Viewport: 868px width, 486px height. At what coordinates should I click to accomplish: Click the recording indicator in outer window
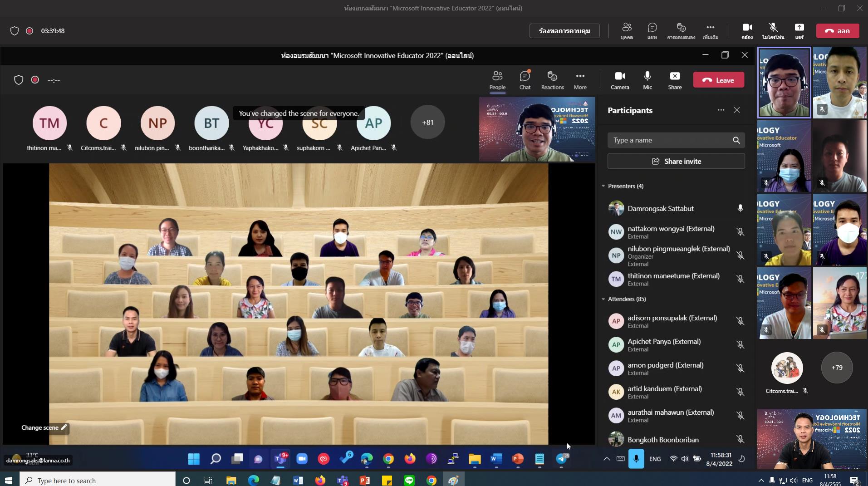[29, 31]
